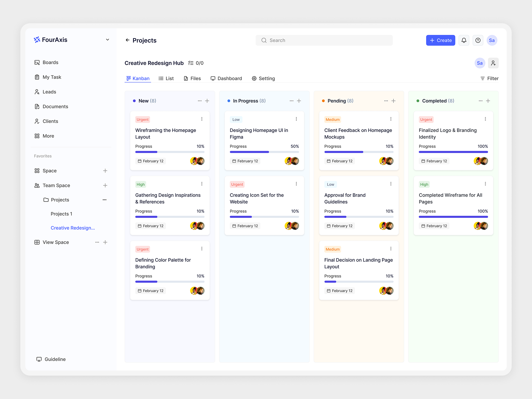Open the Creative Redesign link in sidebar
532x399 pixels.
click(73, 228)
